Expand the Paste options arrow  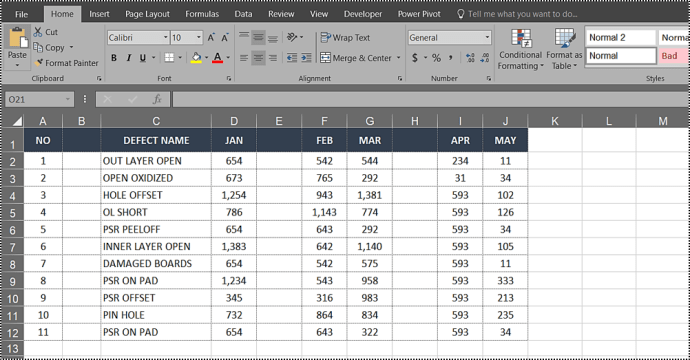click(x=17, y=65)
